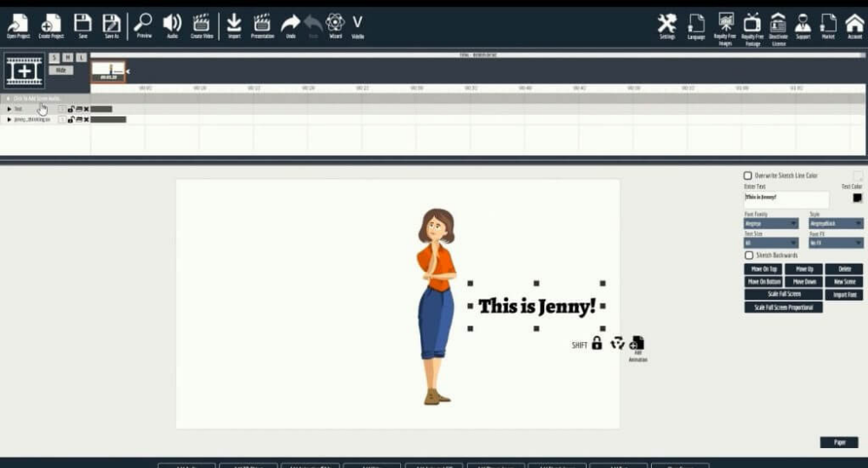Click the layer icon on jenny_thinking track
This screenshot has height=468, width=868.
point(79,120)
